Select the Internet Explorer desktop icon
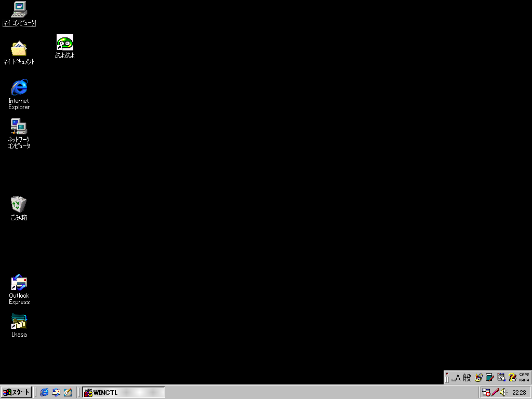This screenshot has width=532, height=399. (19, 95)
